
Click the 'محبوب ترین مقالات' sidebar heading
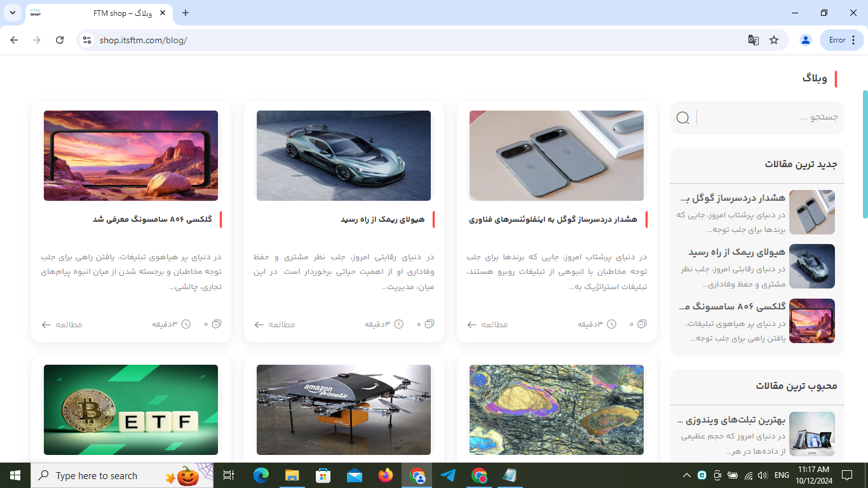pos(797,386)
